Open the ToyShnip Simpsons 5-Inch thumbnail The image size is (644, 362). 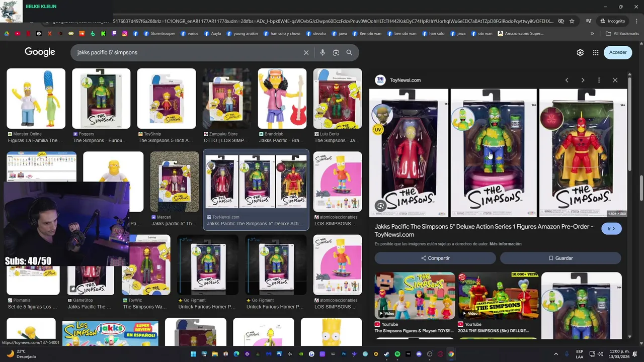(167, 99)
